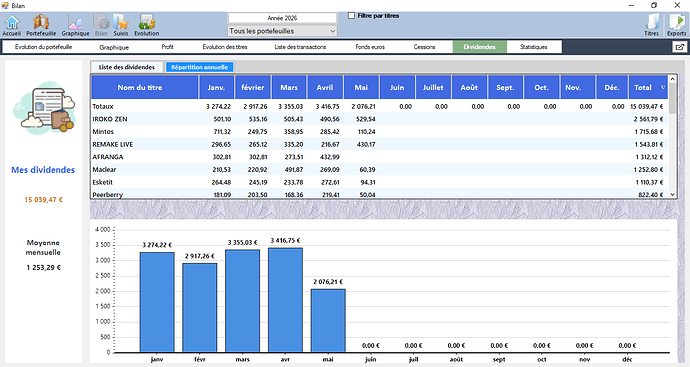Click the Juillet column header
The image size is (690, 367).
(x=433, y=87)
